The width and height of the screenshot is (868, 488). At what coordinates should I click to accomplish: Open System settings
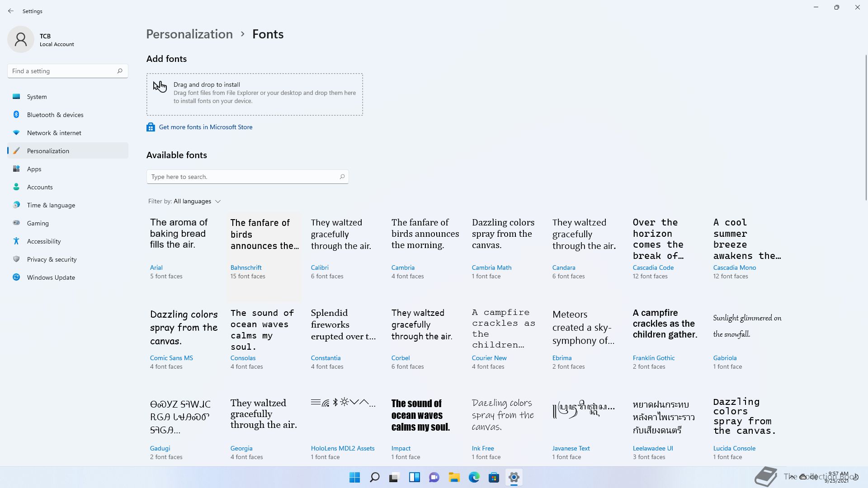[x=68, y=97]
